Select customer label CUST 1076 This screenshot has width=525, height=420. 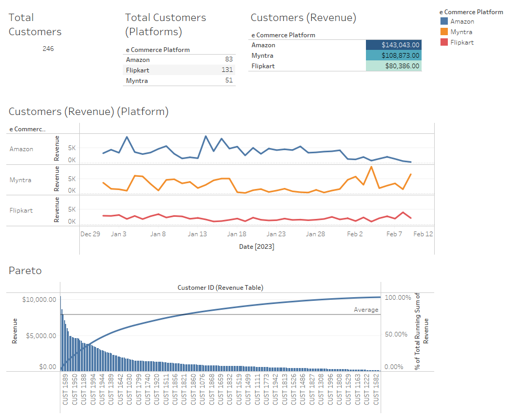tap(202, 389)
